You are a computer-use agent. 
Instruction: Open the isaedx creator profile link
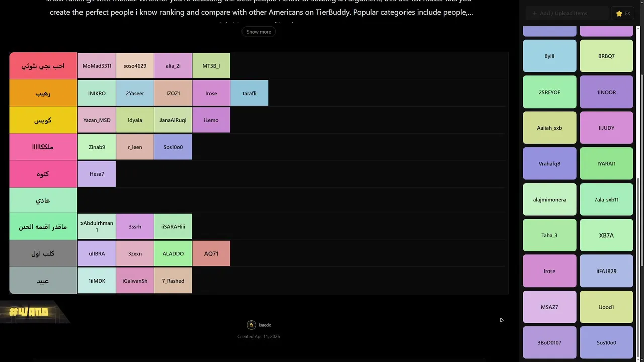[265, 325]
